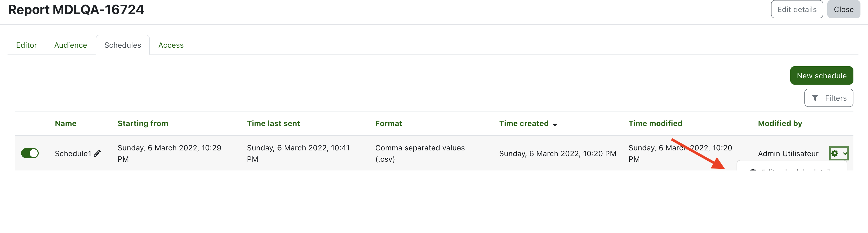This screenshot has width=868, height=233.
Task: Sort by the Name column
Action: (66, 124)
